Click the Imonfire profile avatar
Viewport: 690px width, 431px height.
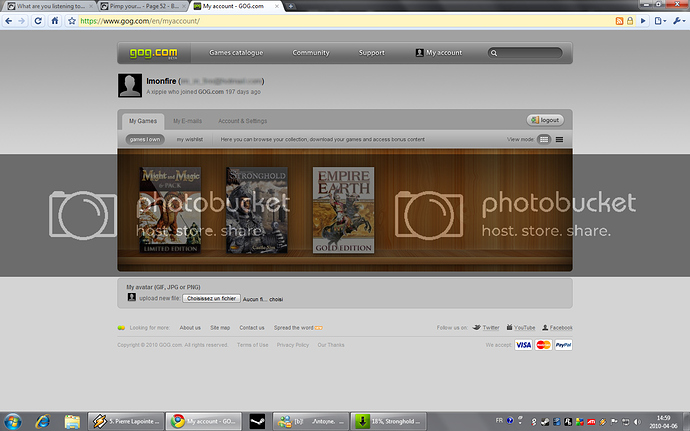click(130, 85)
